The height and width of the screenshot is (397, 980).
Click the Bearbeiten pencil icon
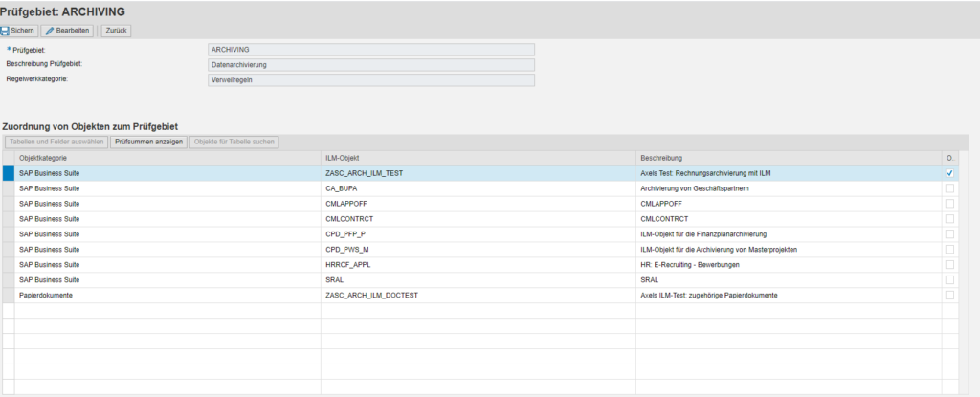point(50,31)
